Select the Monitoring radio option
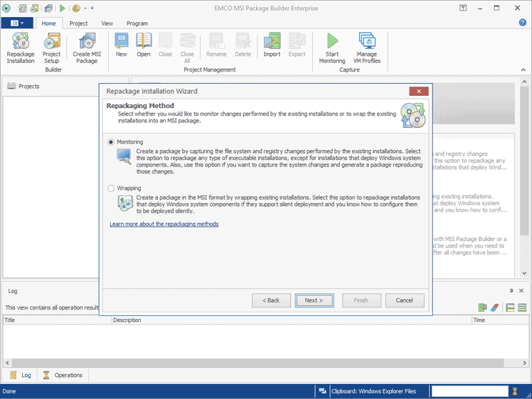532x399 pixels. point(111,142)
